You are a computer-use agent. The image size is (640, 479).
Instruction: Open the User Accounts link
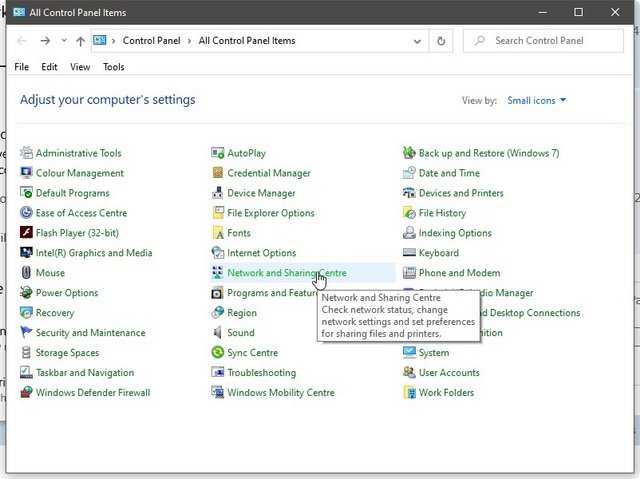449,373
